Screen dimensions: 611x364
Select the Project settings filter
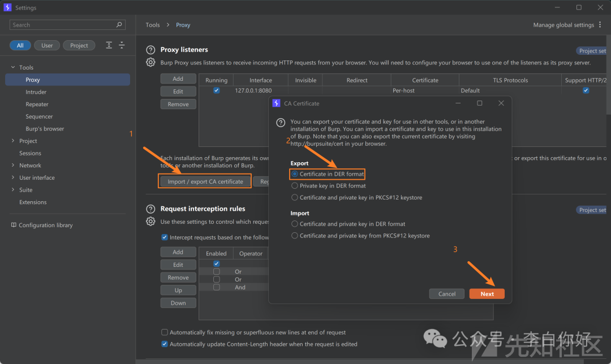[x=79, y=45]
